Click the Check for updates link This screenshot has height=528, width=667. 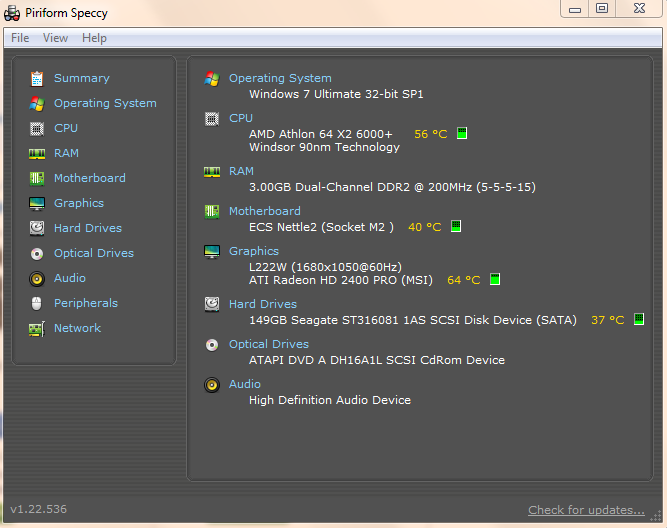coord(586,510)
